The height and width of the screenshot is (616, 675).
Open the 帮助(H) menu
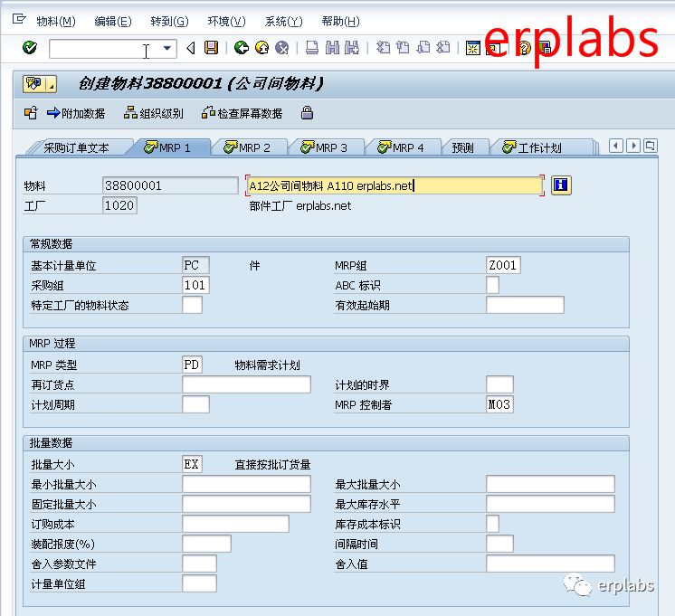coord(340,21)
